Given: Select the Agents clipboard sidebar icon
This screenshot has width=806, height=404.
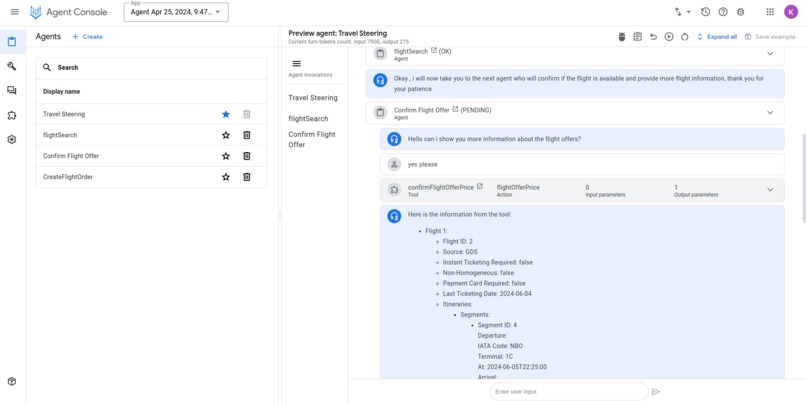Looking at the screenshot, I should pos(12,42).
